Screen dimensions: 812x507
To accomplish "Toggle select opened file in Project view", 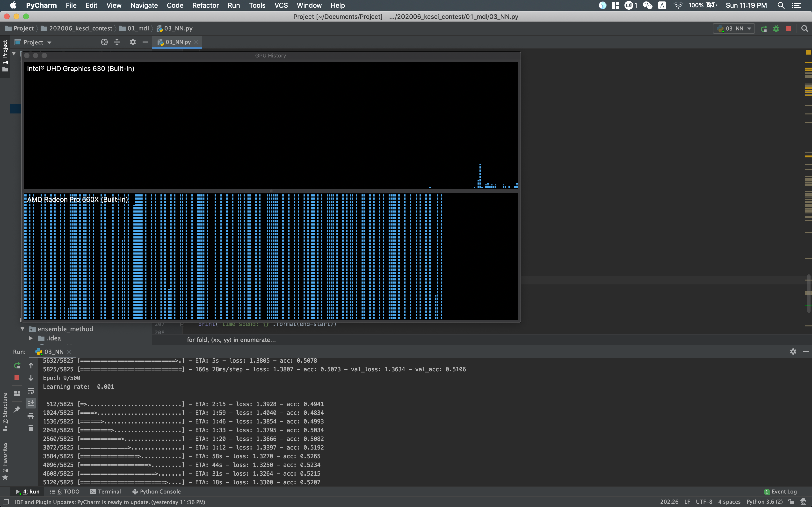I will tap(104, 42).
